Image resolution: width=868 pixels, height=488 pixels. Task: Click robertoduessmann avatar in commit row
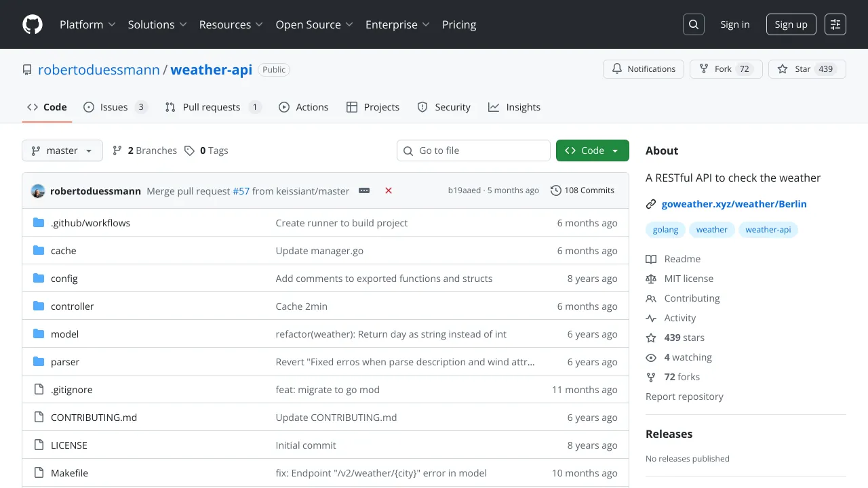pyautogui.click(x=38, y=190)
